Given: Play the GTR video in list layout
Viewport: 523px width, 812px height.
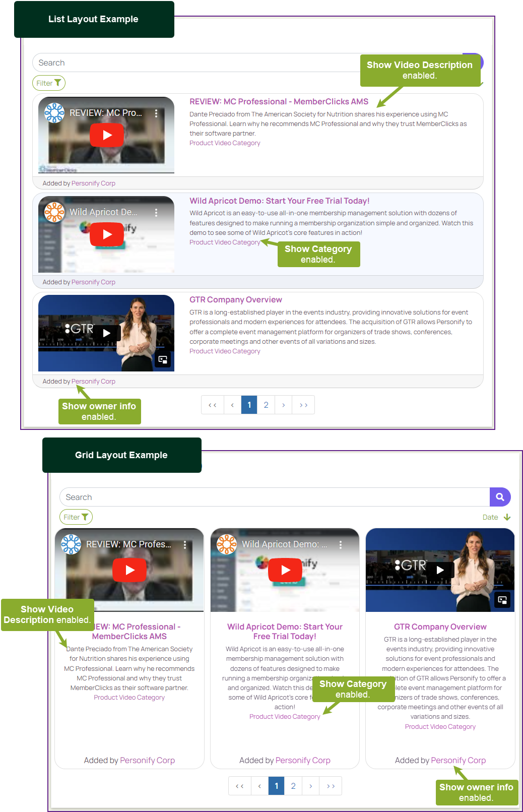Looking at the screenshot, I should 106,333.
